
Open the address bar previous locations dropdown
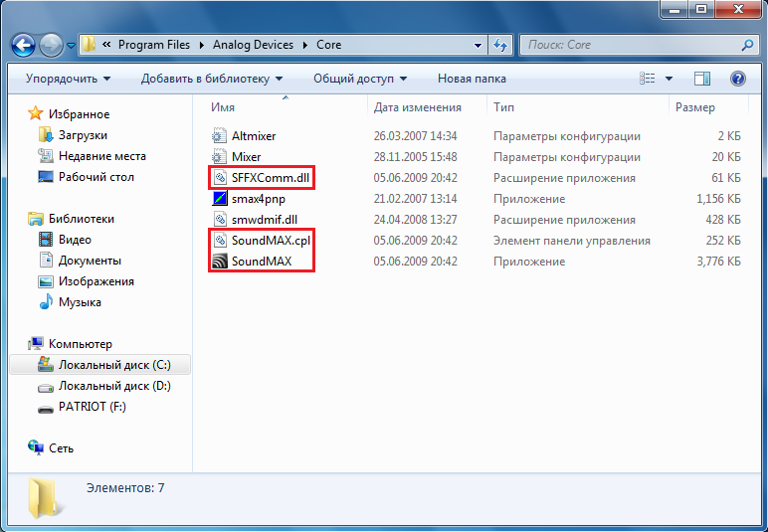pyautogui.click(x=478, y=45)
